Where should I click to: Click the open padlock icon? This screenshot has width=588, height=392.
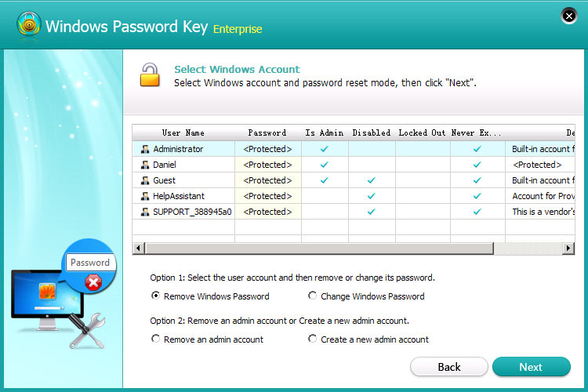[150, 74]
